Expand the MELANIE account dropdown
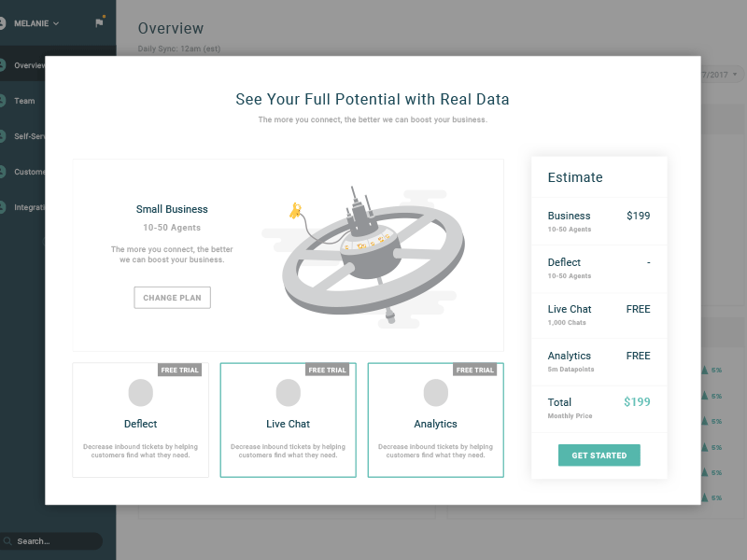The width and height of the screenshot is (747, 560). (x=35, y=22)
